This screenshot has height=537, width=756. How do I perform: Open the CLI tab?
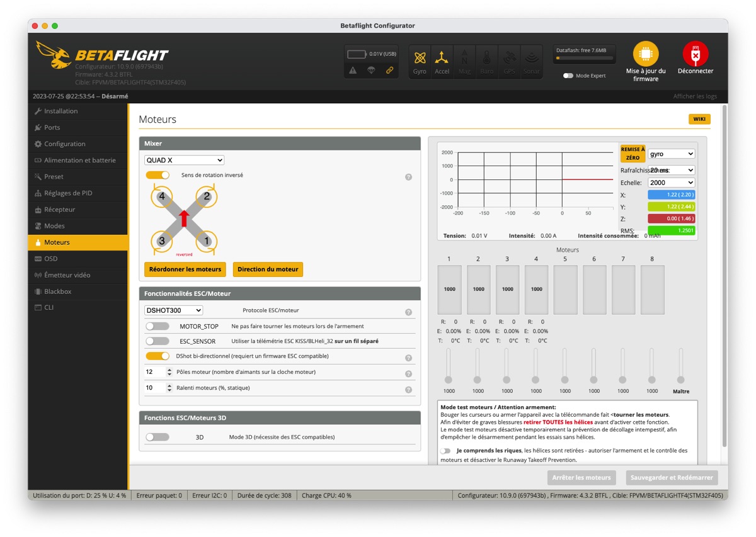(x=78, y=307)
